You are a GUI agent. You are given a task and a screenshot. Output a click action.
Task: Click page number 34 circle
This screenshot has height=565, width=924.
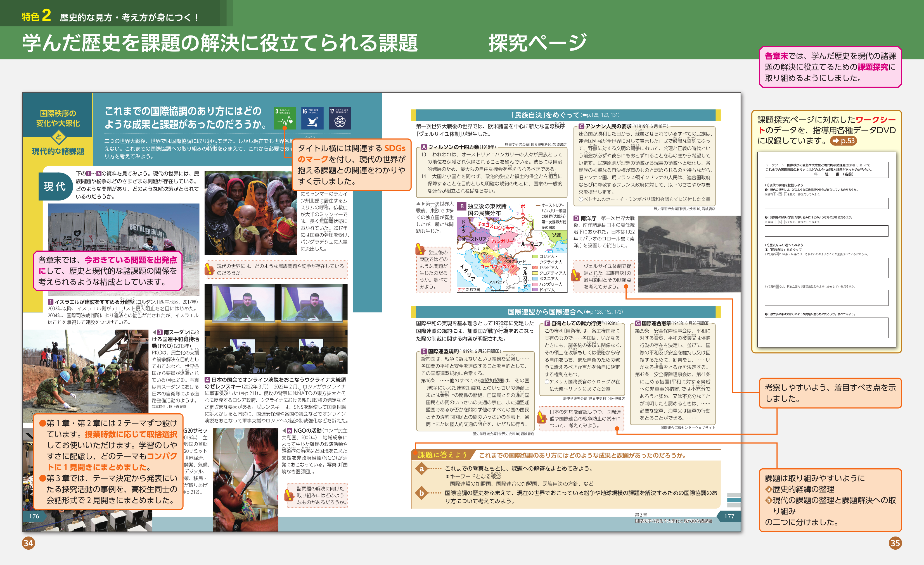tap(28, 543)
